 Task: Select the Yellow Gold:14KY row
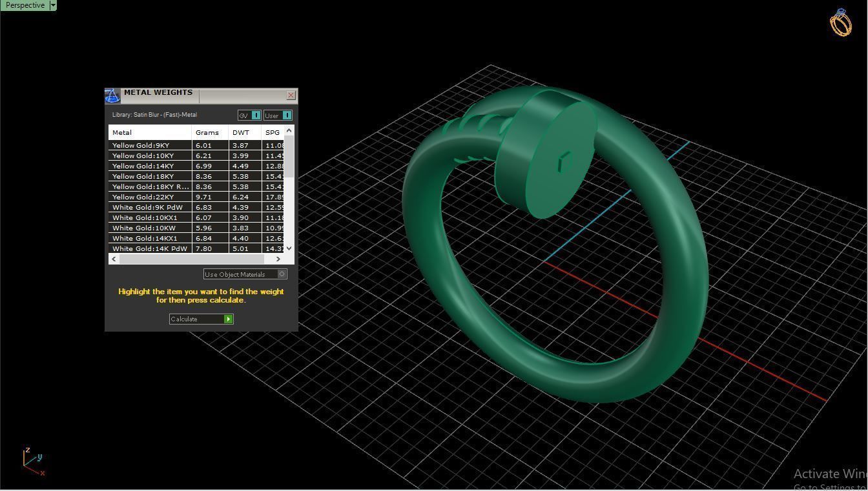pyautogui.click(x=196, y=166)
